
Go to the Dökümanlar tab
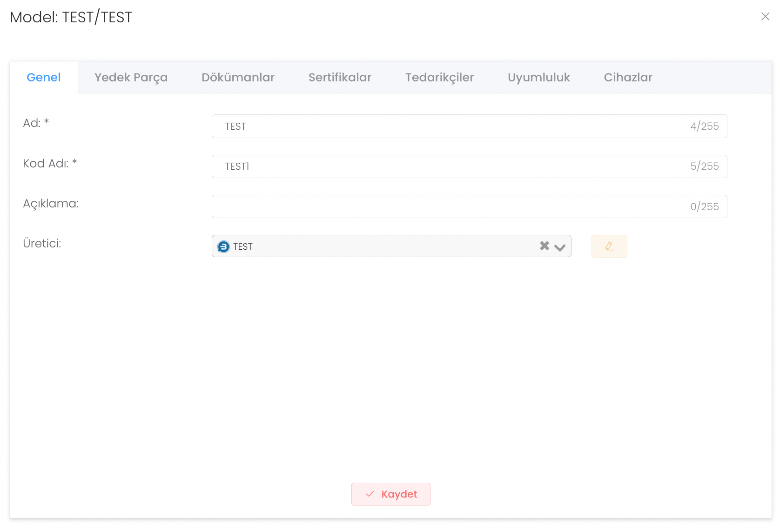click(x=238, y=78)
